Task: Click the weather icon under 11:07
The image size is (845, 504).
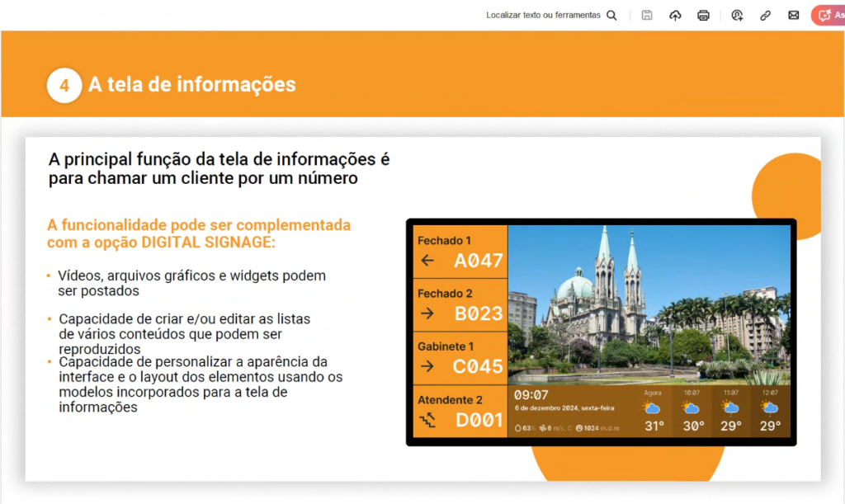Action: click(730, 408)
